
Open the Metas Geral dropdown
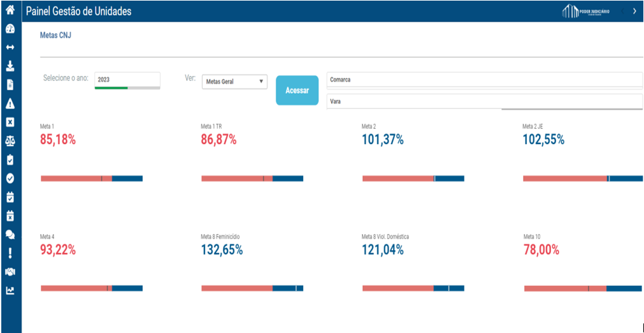click(x=234, y=82)
